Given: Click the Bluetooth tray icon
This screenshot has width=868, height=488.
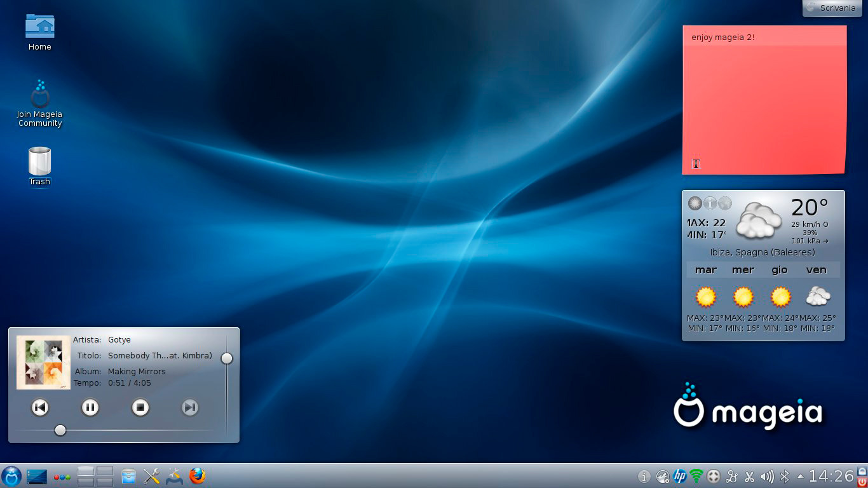Looking at the screenshot, I should 785,476.
